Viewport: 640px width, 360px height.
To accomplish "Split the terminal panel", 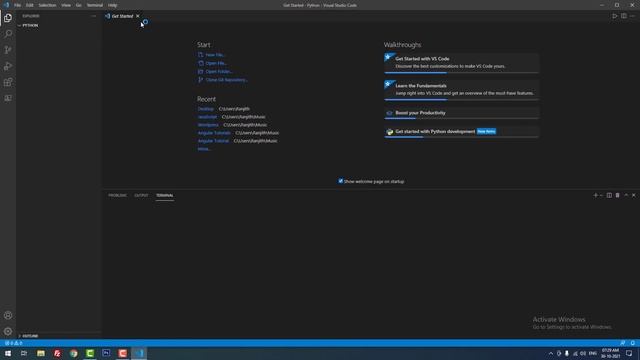I will point(609,196).
